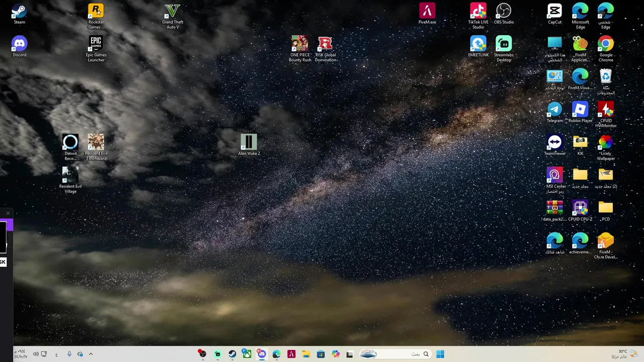Open the Steam desktop shortcut
This screenshot has height=362, width=644.
[19, 14]
